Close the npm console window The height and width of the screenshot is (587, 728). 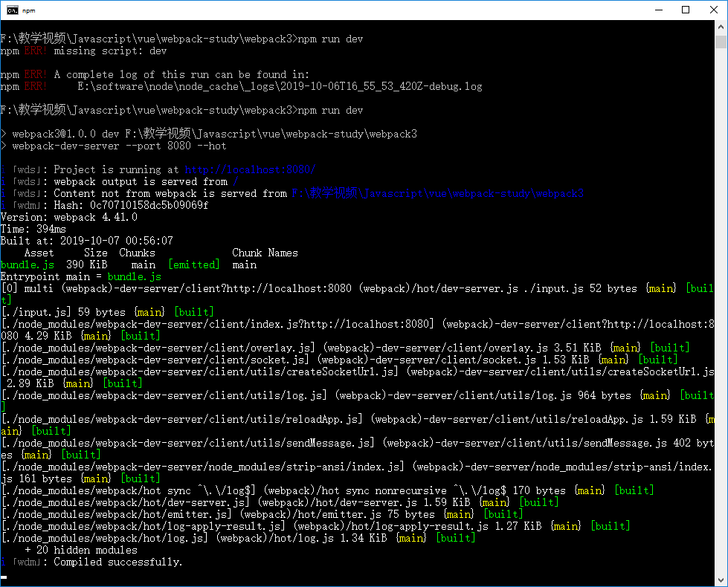pos(714,10)
